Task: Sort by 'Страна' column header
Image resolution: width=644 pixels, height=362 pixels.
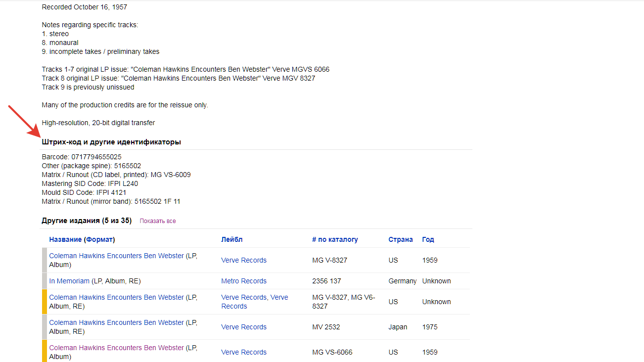Action: 401,239
